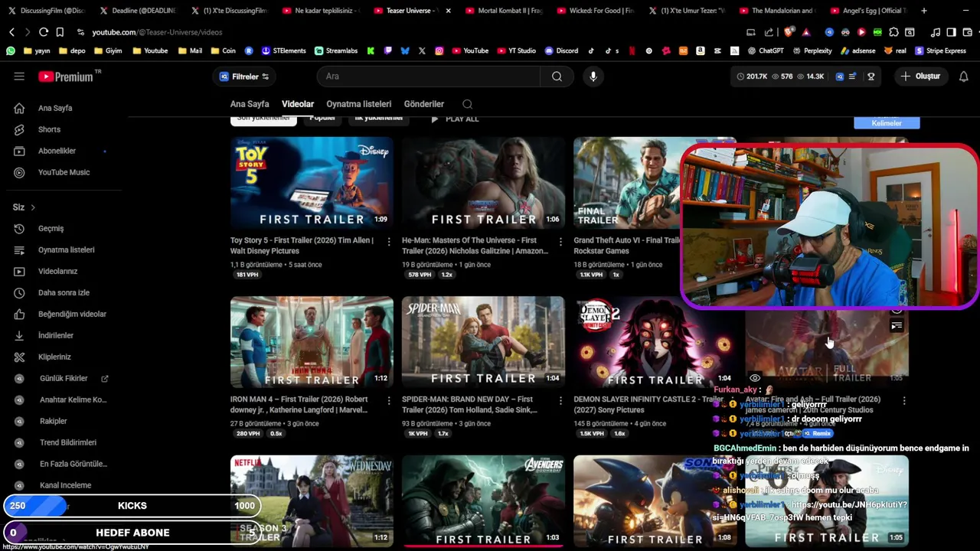Switch to Gönderiler channel tab
This screenshot has height=551, width=980.
[x=423, y=104]
